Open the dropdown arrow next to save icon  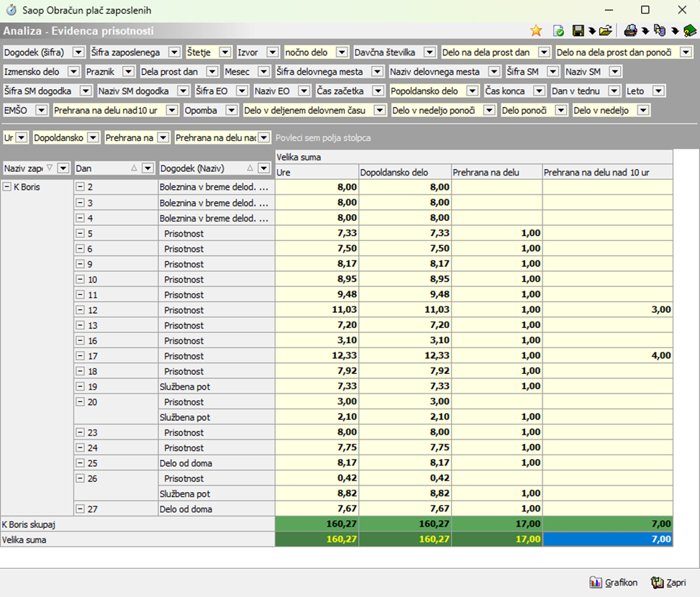tap(591, 31)
